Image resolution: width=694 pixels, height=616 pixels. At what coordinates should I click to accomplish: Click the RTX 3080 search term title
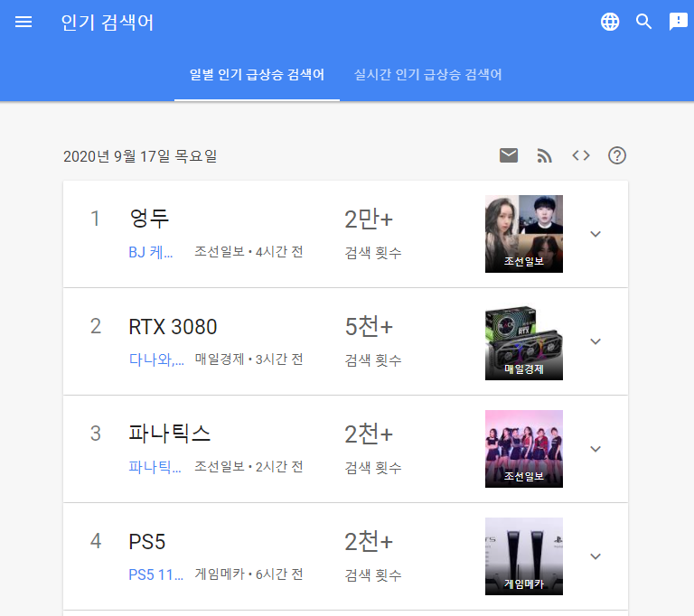click(x=173, y=327)
